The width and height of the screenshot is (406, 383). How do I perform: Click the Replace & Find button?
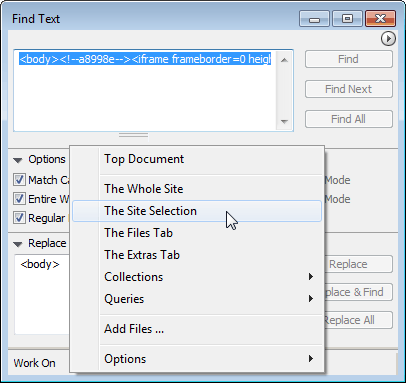(x=358, y=292)
